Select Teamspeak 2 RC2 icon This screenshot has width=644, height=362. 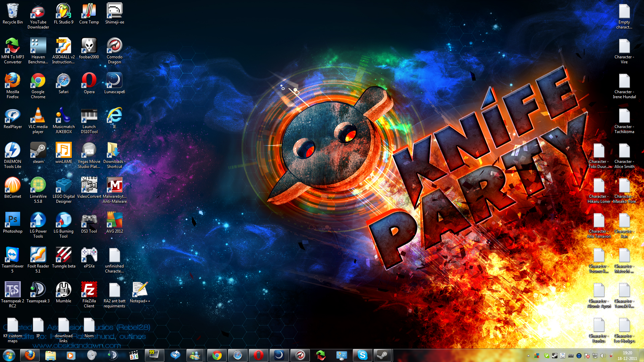tap(13, 295)
